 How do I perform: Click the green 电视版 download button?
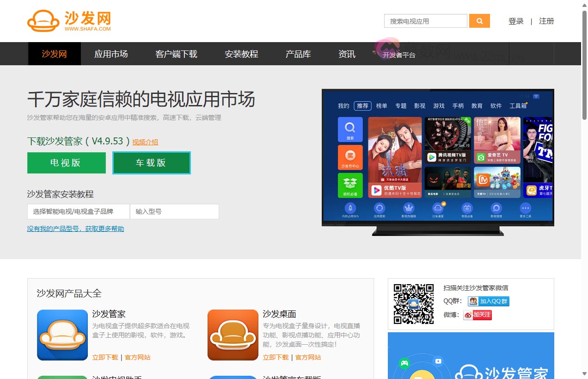tap(66, 163)
